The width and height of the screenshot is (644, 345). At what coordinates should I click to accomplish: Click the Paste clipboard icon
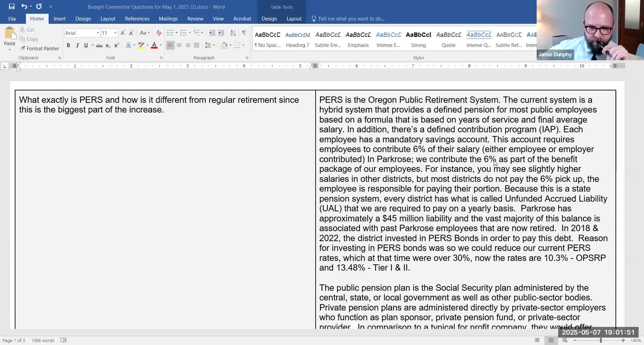(x=10, y=33)
